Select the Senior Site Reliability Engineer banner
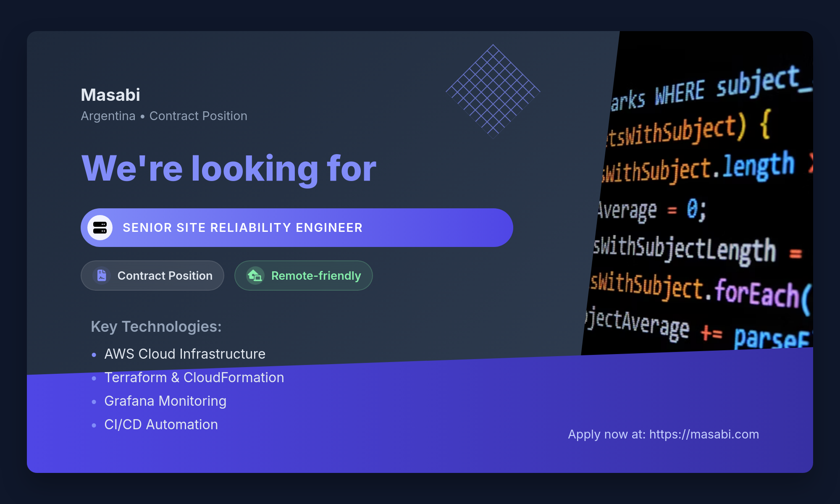Image resolution: width=840 pixels, height=504 pixels. point(297,228)
